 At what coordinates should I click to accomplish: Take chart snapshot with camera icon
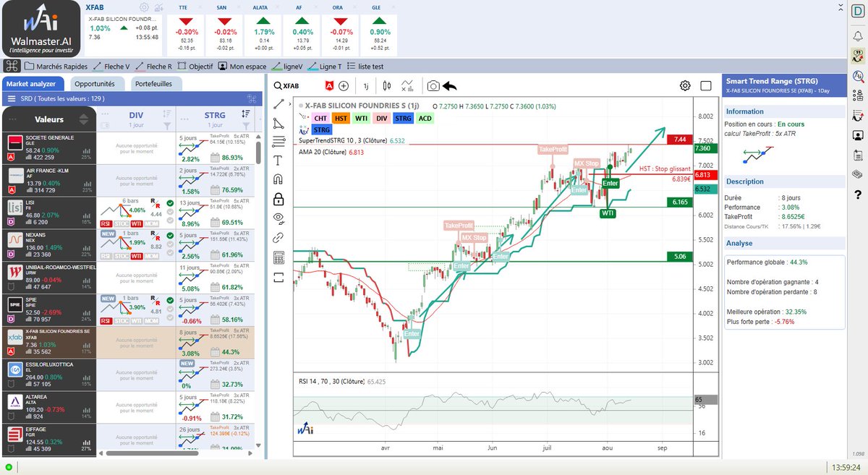tap(433, 85)
